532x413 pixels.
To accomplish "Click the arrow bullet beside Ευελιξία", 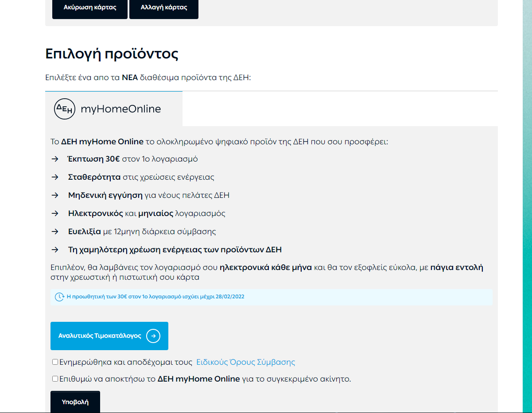I will 55,232.
